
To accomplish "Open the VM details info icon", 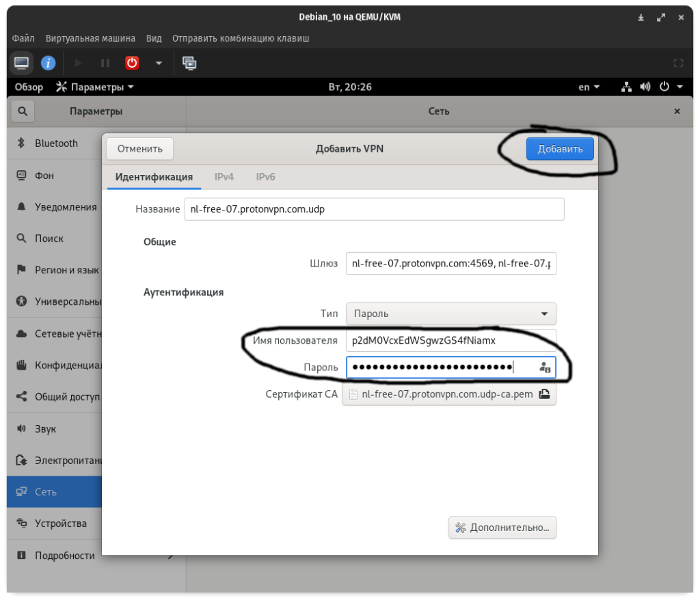I will 48,63.
